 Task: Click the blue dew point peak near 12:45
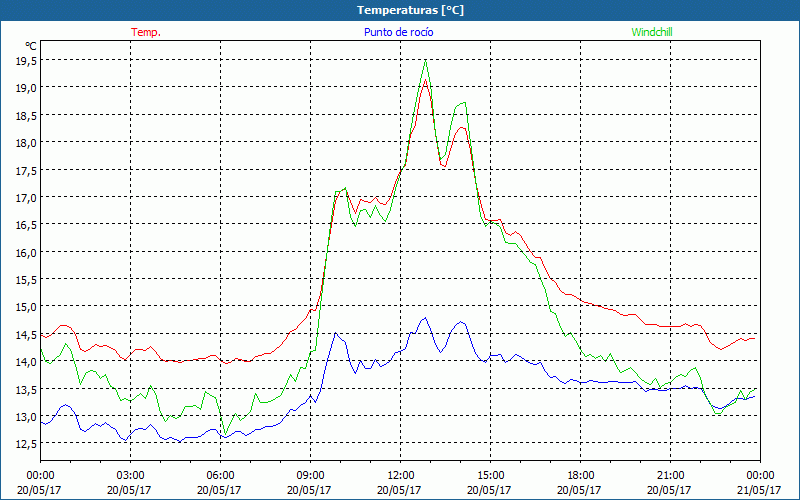tap(424, 318)
